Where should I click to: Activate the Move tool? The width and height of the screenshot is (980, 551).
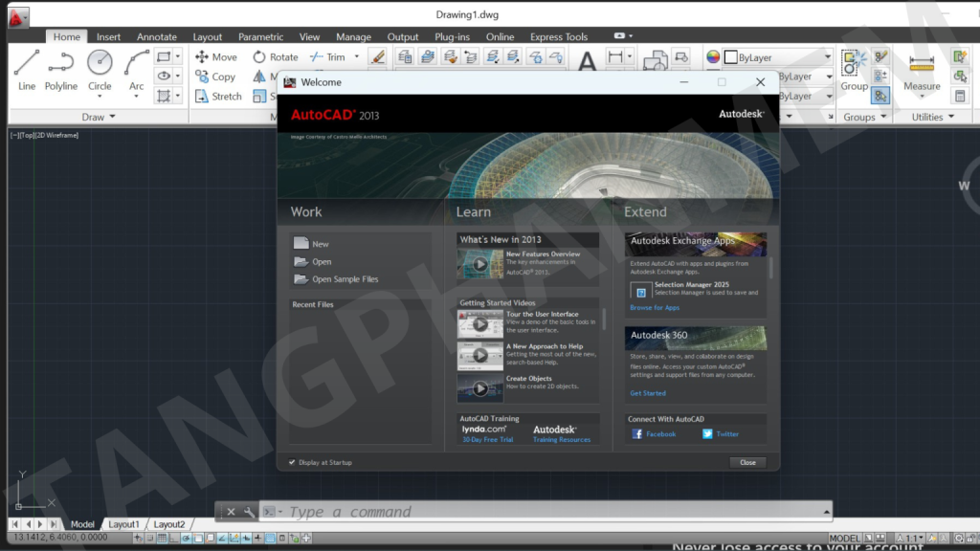tap(215, 57)
